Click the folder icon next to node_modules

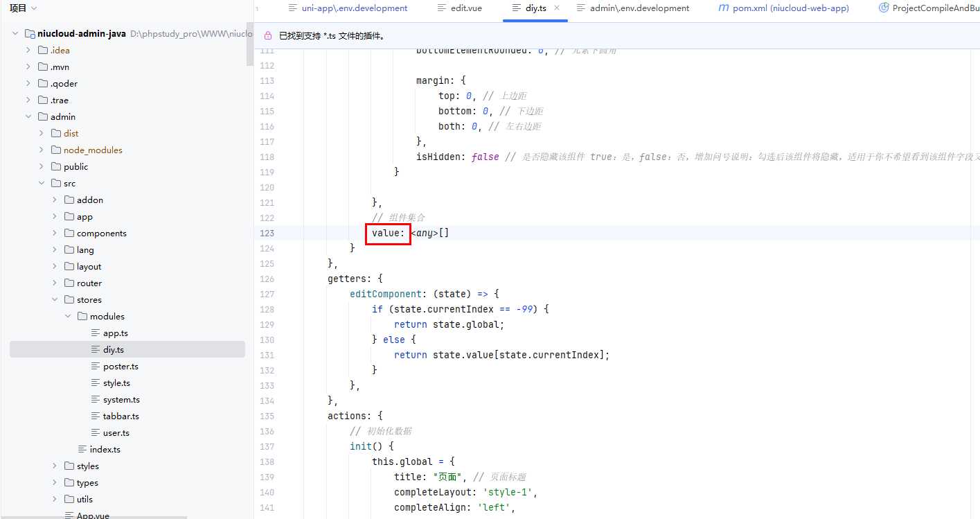[56, 150]
